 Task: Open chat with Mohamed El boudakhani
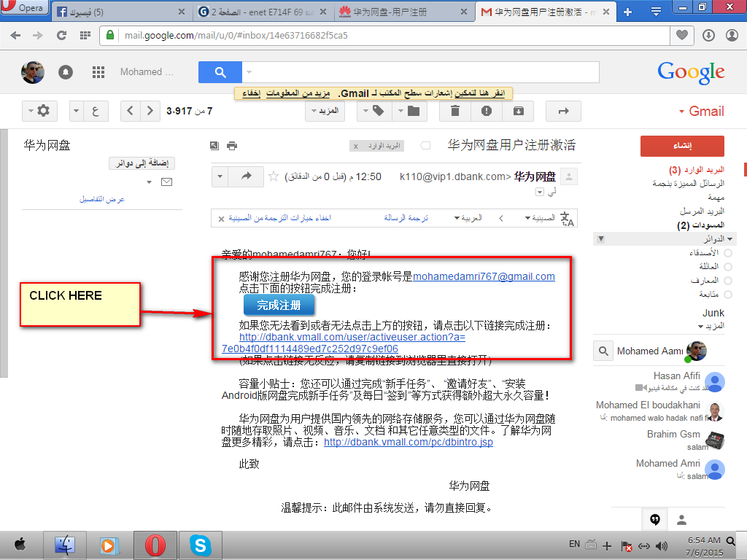pyautogui.click(x=659, y=411)
